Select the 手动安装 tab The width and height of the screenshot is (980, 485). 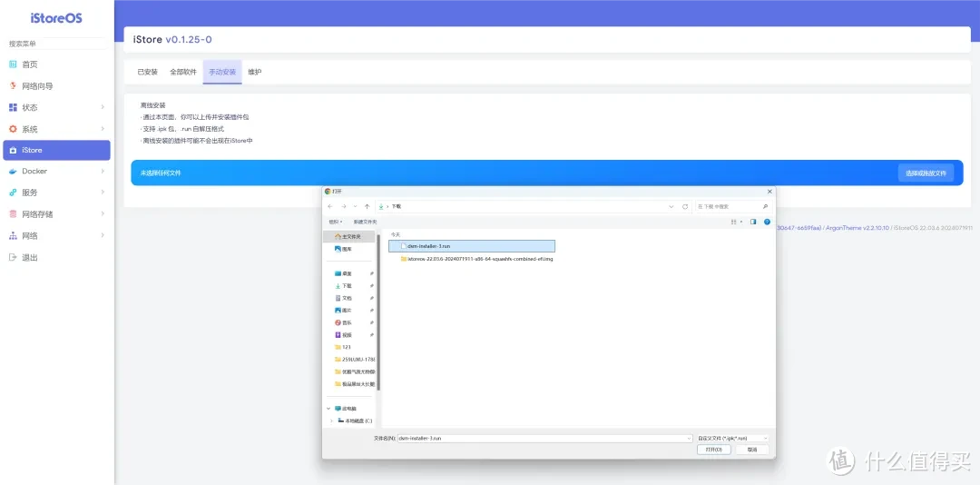[x=222, y=72]
